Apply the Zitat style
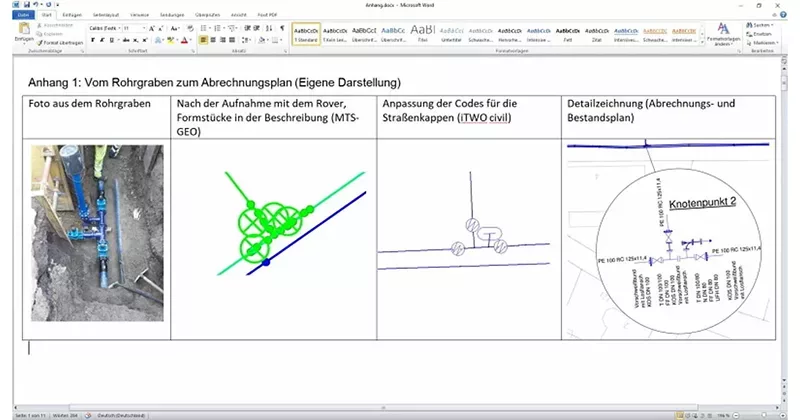800x420 pixels. [x=596, y=34]
